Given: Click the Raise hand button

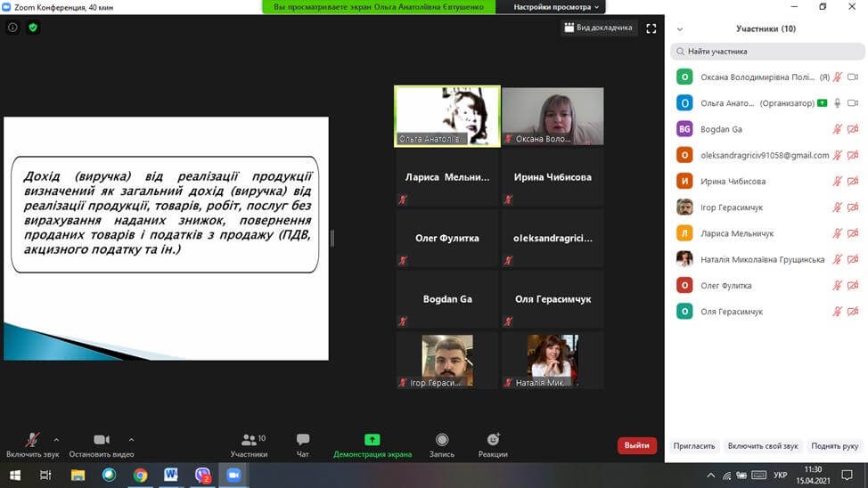Looking at the screenshot, I should point(834,445).
